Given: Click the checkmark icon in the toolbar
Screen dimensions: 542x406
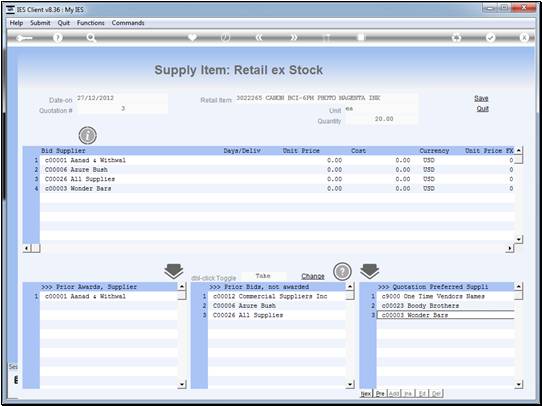Looking at the screenshot, I should click(490, 38).
